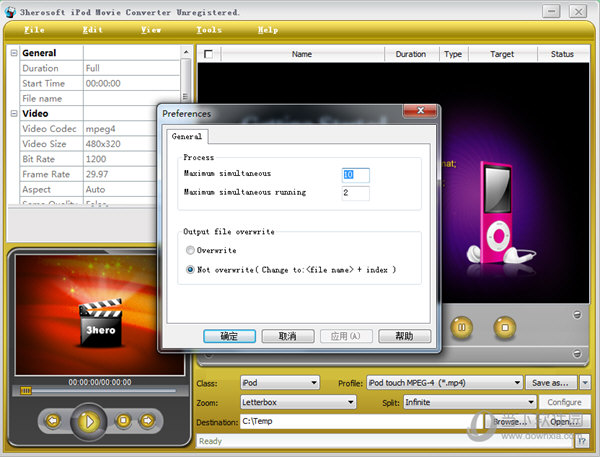Pause the conversion with yellow pause button

tap(461, 328)
